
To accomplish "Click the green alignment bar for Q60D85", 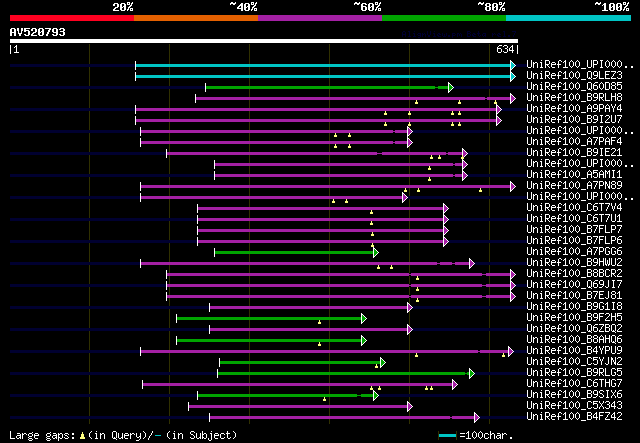I will 327,87.
